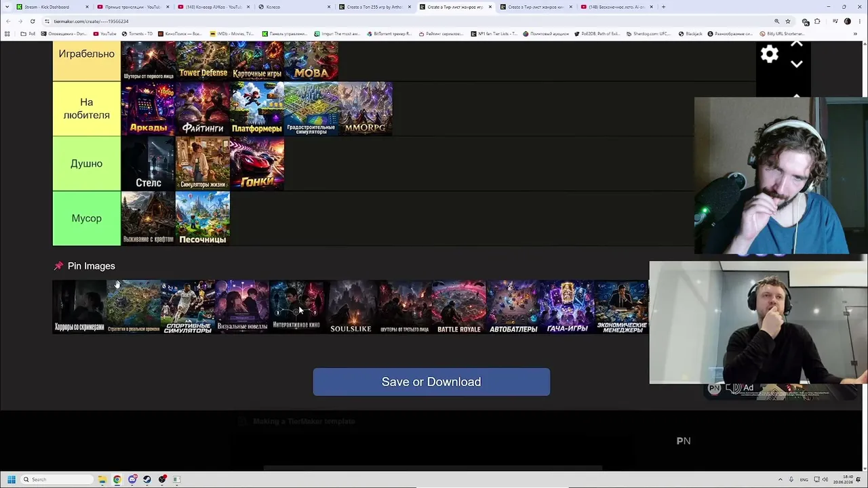The width and height of the screenshot is (868, 488).
Task: Choose the Платформеры tile
Action: click(x=257, y=108)
